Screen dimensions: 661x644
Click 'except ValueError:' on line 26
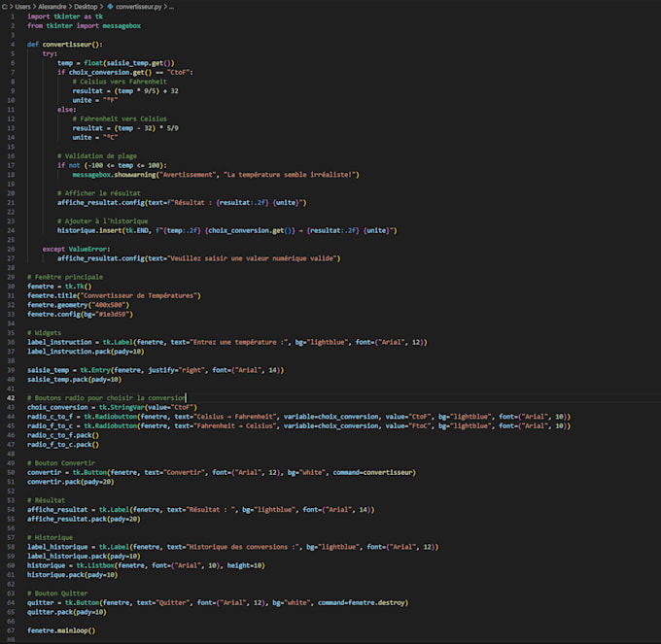point(76,249)
